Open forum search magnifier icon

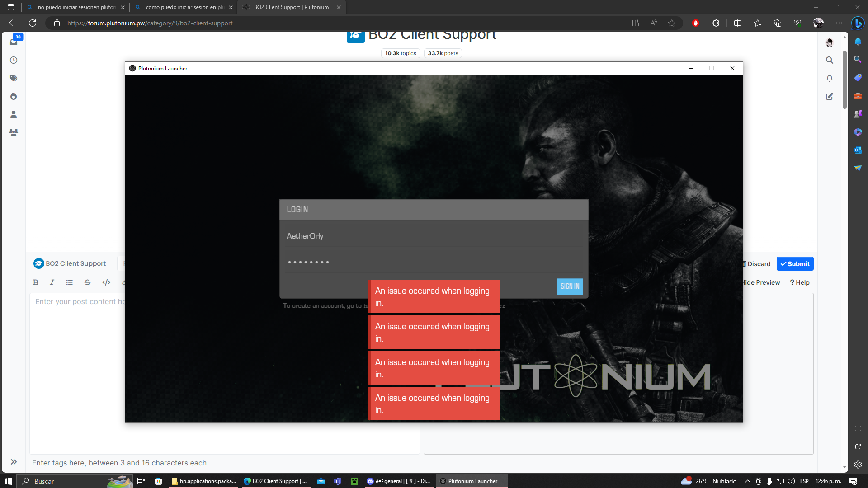[829, 60]
